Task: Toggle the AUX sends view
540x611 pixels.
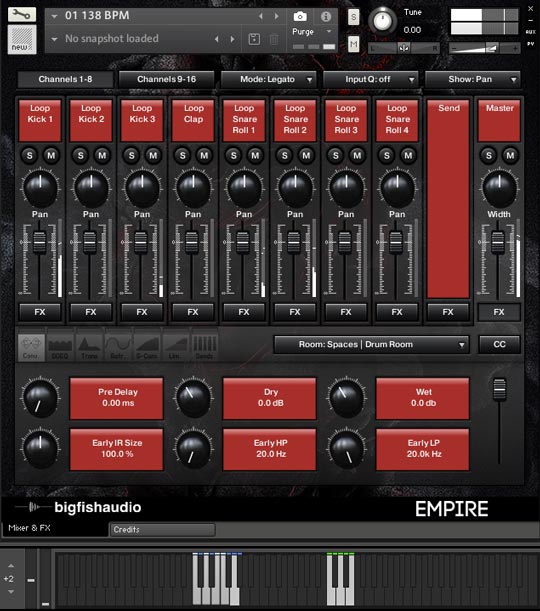Action: (x=530, y=32)
